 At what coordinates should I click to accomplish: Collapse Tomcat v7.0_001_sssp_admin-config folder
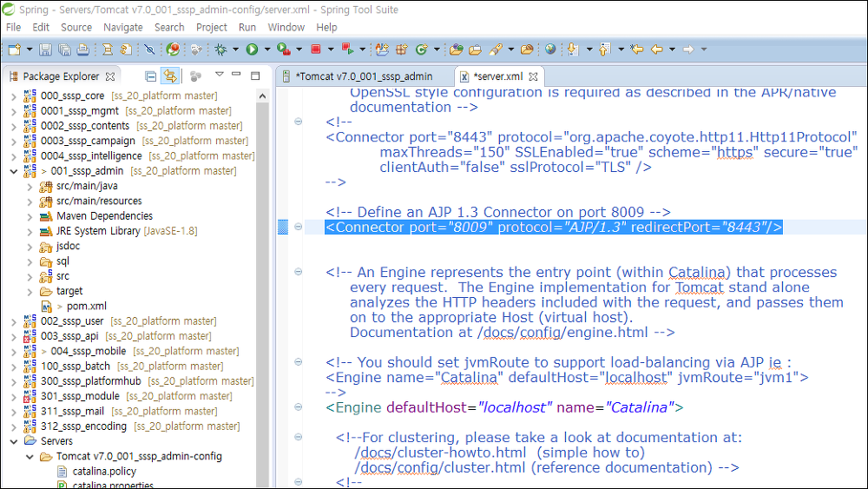click(30, 457)
